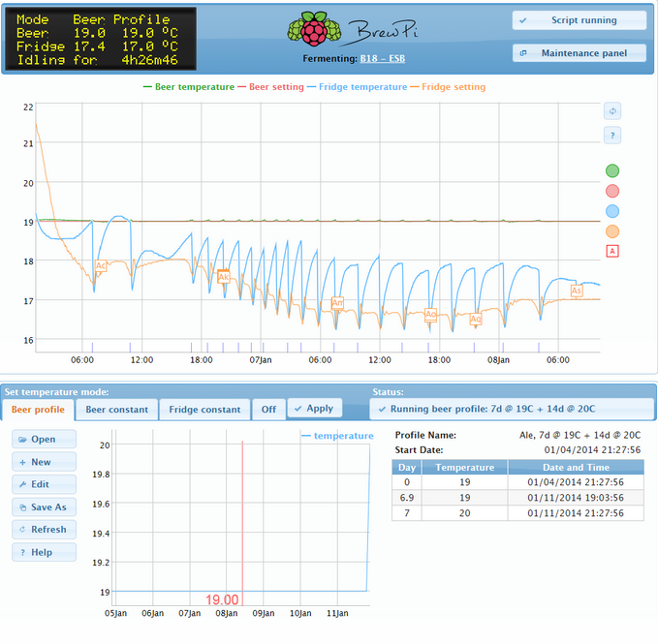Open the Maintenance panel
This screenshot has width=658, height=644.
click(x=579, y=53)
